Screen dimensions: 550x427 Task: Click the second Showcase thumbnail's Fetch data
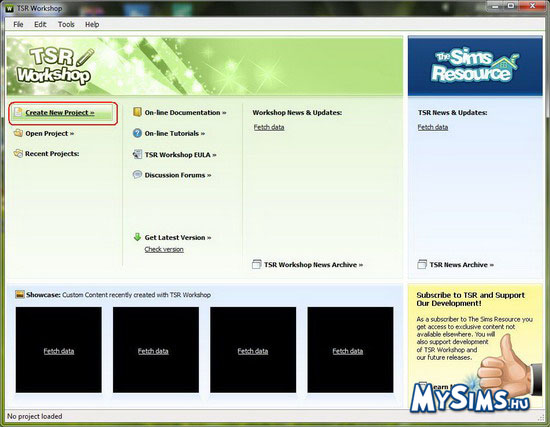(x=153, y=351)
